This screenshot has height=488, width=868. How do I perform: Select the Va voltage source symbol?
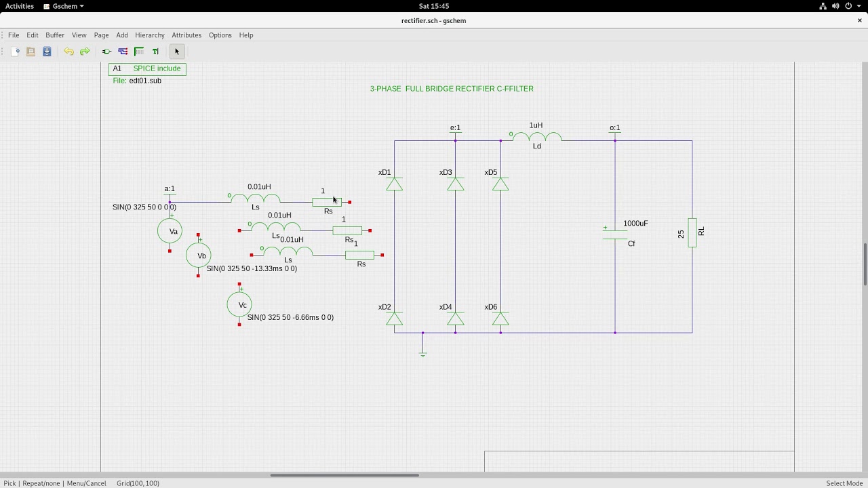click(170, 231)
